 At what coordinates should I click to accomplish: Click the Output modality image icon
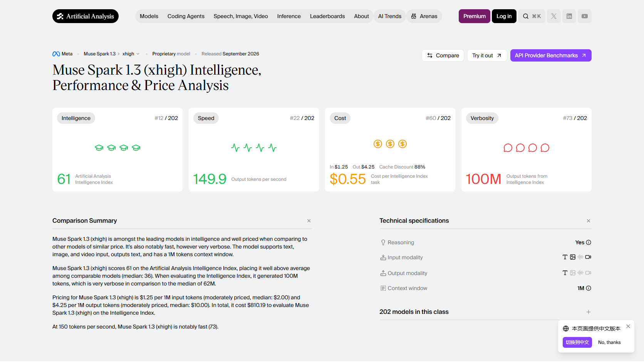(573, 273)
